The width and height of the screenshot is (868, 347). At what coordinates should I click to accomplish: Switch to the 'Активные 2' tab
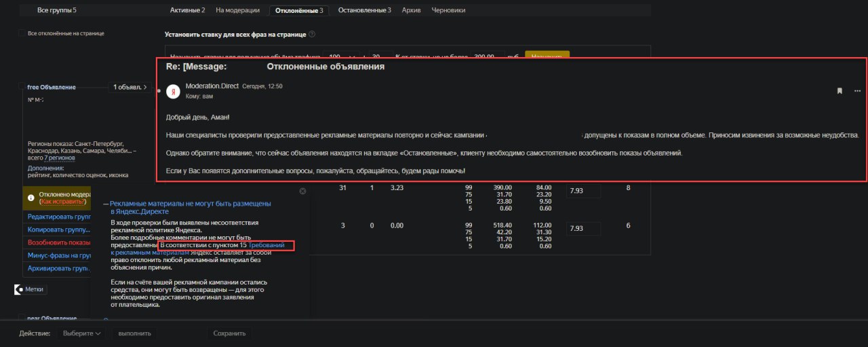pos(187,10)
